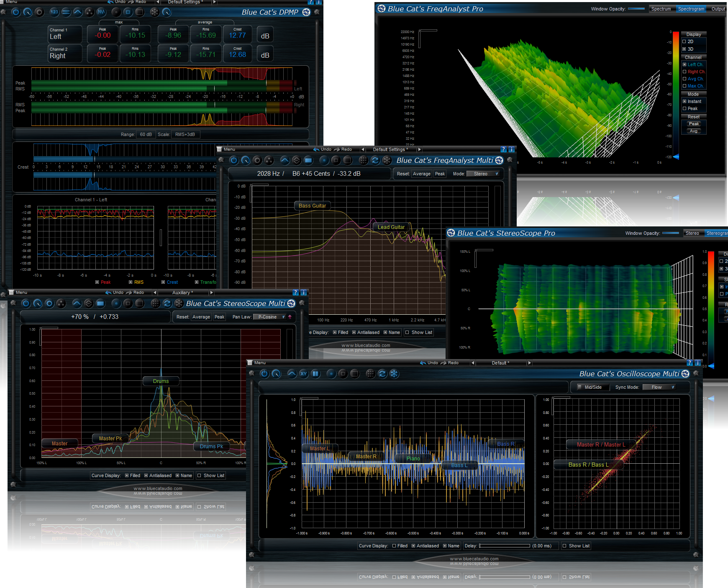Open Default Settings preset name in FreqAnalyst Multi

(x=390, y=149)
